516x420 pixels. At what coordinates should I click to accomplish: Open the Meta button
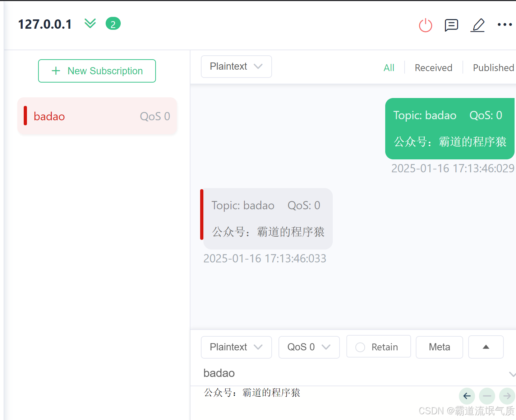439,347
